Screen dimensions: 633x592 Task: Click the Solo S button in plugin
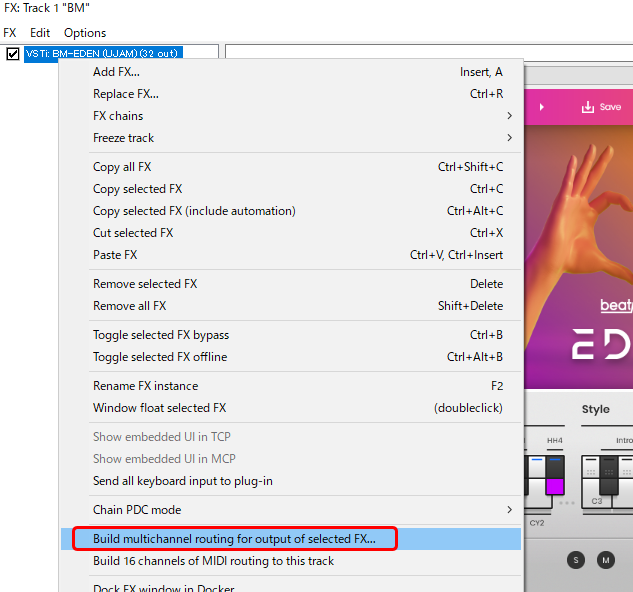pos(576,560)
